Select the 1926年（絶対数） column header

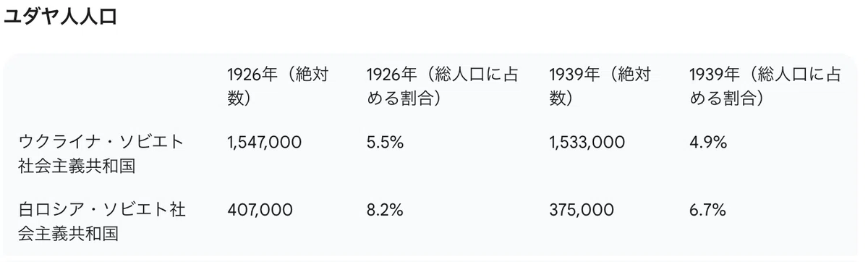[x=278, y=86]
